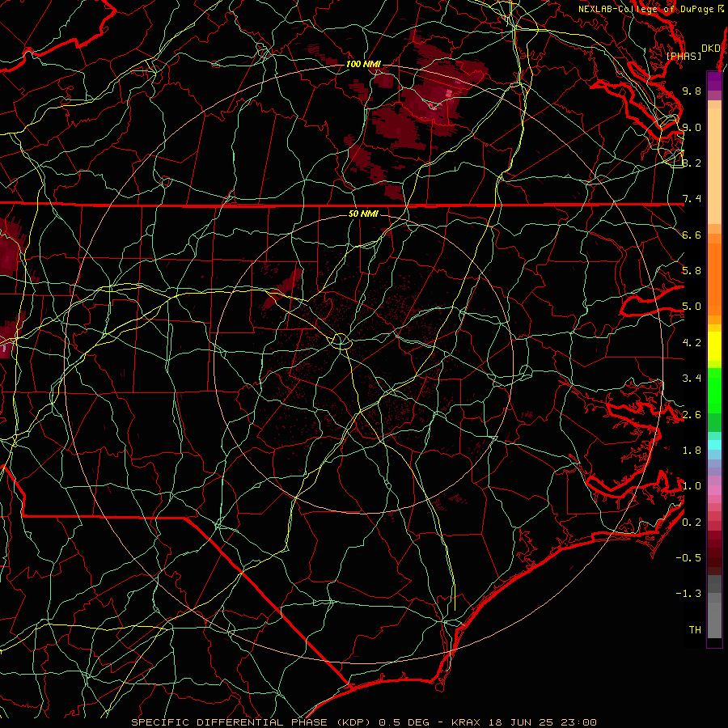Pick the green colorbar segment near 3.4

714,390
